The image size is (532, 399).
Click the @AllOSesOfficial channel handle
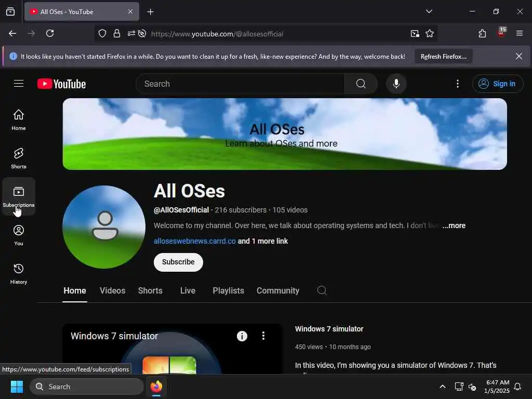[181, 210]
